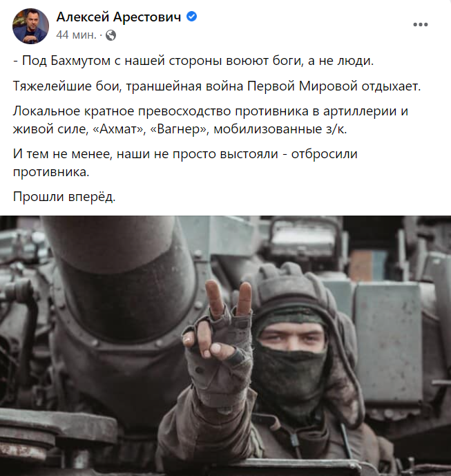Open Алексей Арестович's profile avatar

30,26
